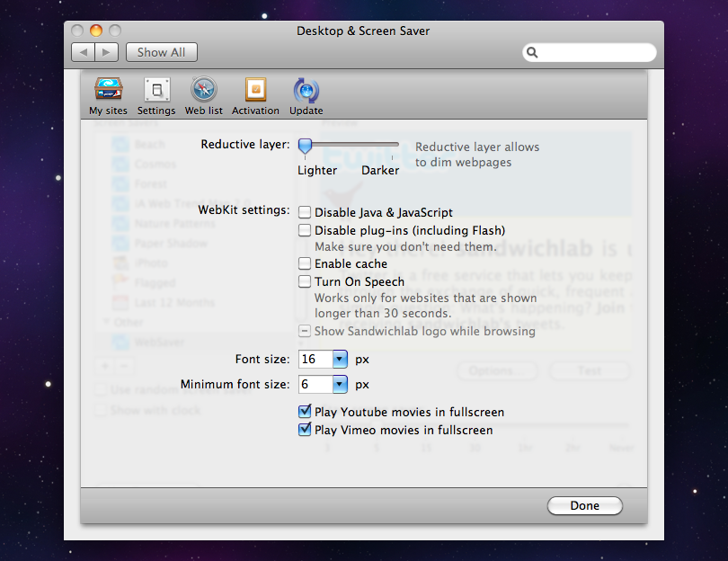Image resolution: width=728 pixels, height=561 pixels.
Task: Click the Activation toolbar icon
Action: tap(255, 90)
